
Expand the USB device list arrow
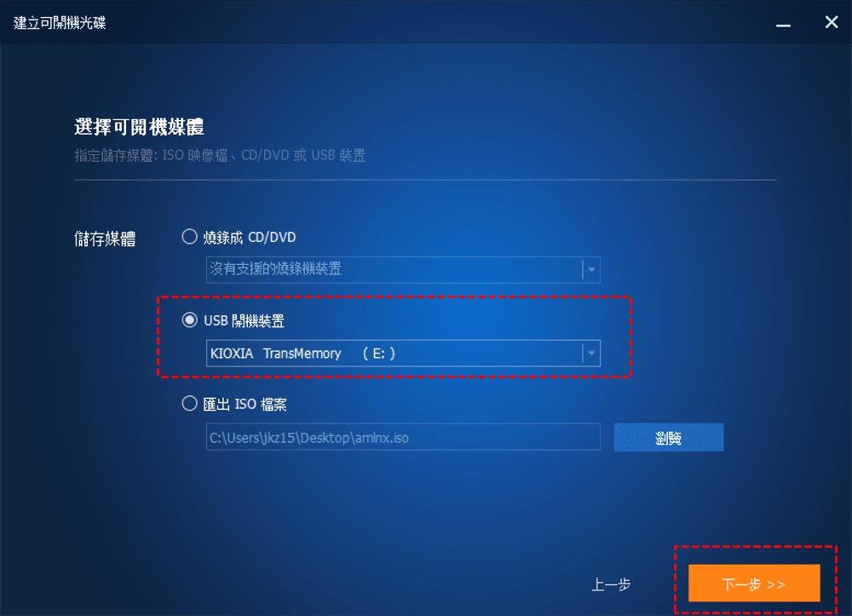tap(591, 354)
